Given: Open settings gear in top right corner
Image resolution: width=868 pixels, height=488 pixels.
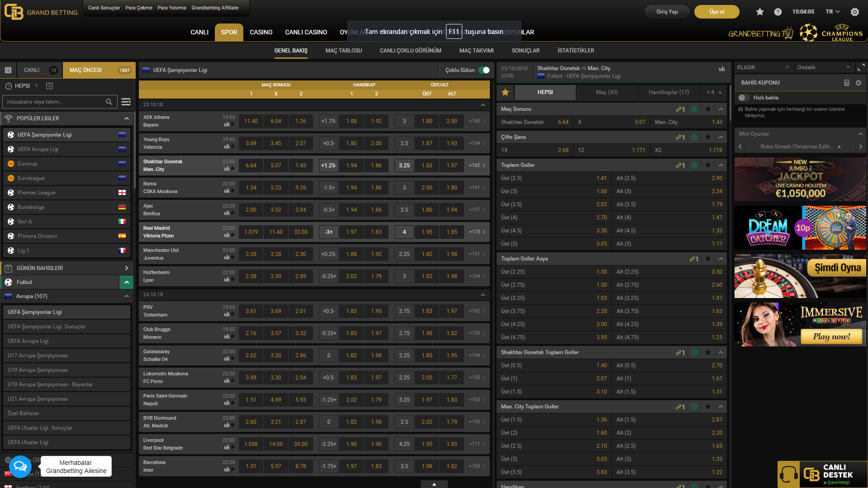Looking at the screenshot, I should (x=854, y=12).
